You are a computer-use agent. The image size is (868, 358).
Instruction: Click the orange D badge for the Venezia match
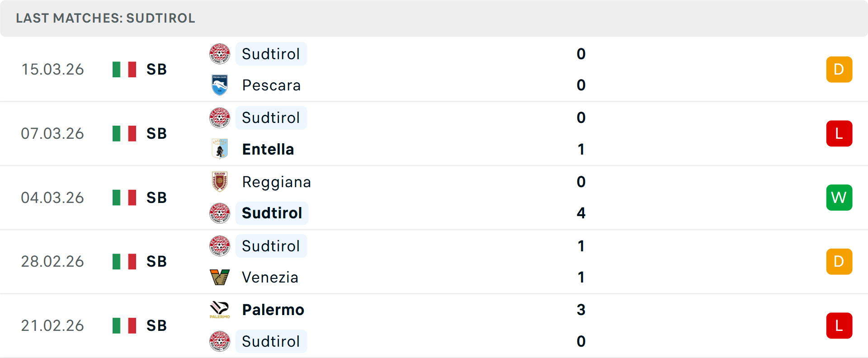pos(839,261)
